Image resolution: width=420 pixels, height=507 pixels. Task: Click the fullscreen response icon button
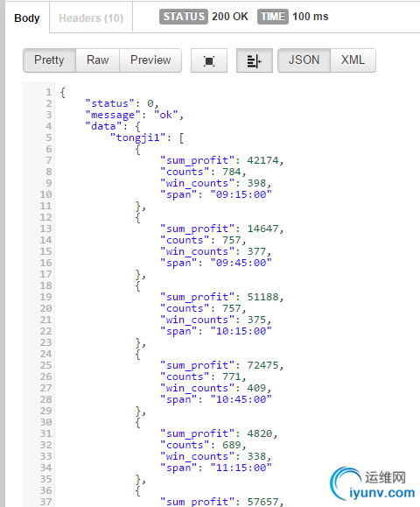click(209, 60)
